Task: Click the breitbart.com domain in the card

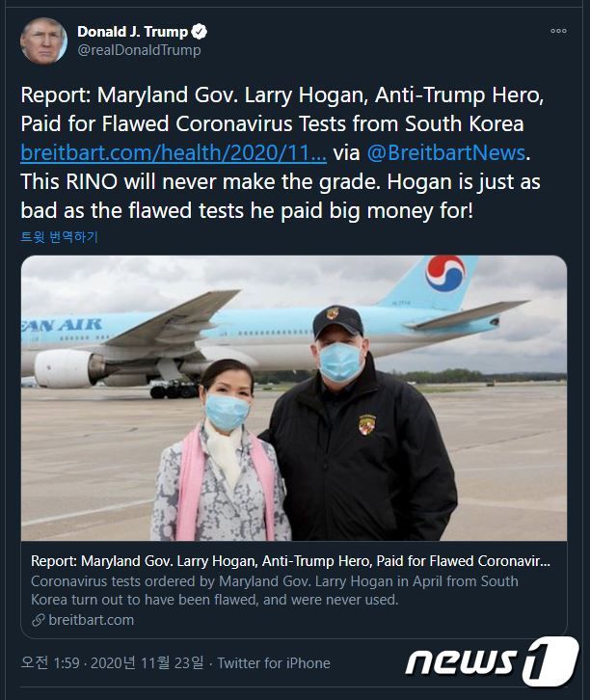Action: (91, 620)
